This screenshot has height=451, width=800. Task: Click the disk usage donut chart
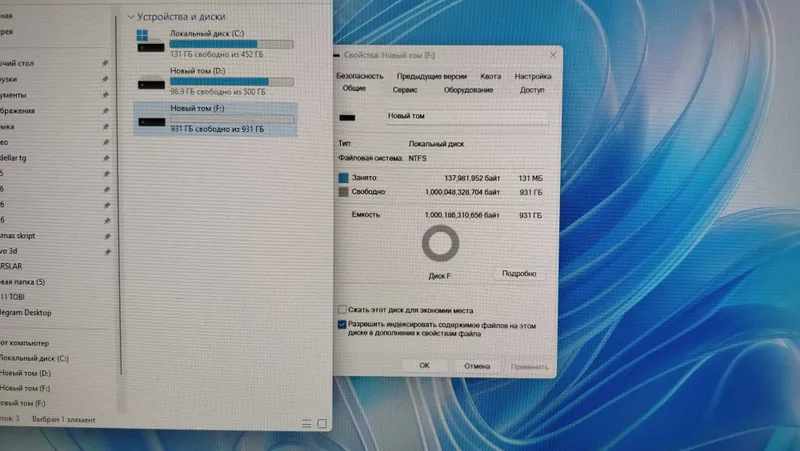pyautogui.click(x=440, y=243)
